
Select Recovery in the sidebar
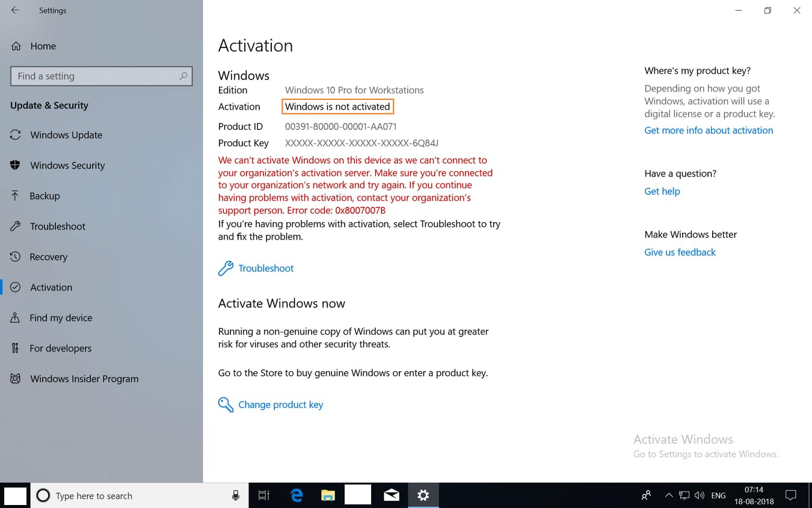tap(48, 257)
